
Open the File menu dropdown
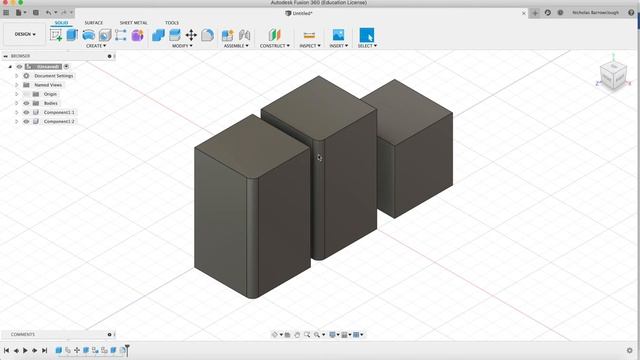tap(20, 13)
